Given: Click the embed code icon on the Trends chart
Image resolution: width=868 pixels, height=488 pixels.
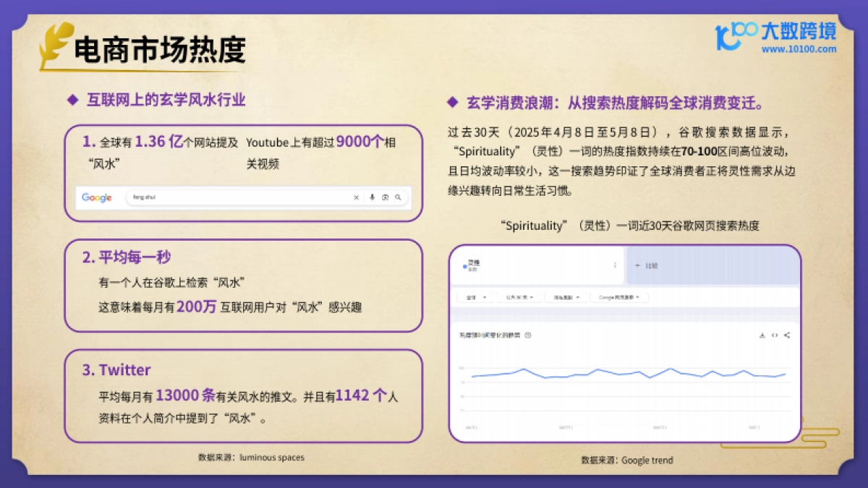Looking at the screenshot, I should pyautogui.click(x=774, y=334).
